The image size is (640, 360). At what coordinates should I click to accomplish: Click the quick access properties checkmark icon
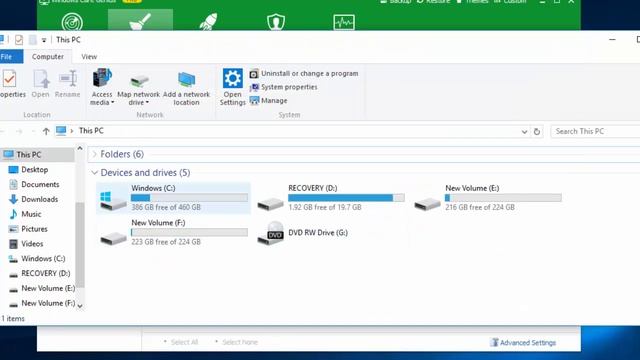[x=19, y=40]
